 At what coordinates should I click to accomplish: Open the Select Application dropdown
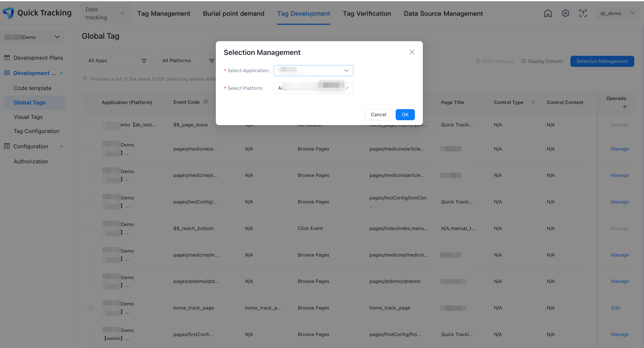[313, 71]
